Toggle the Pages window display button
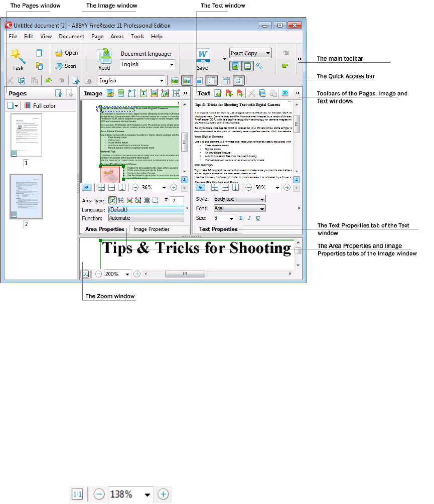This screenshot has width=434, height=504. point(211,81)
